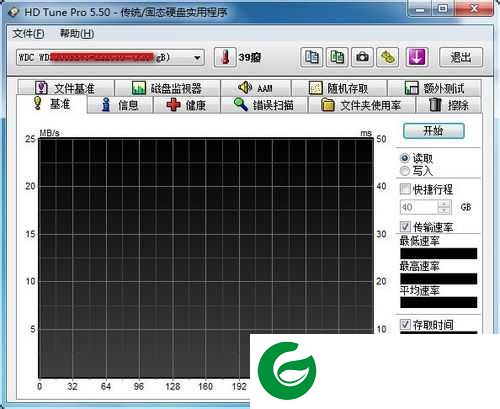This screenshot has width=500, height=409.
Task: Open the 信息 info tab
Action: (x=120, y=105)
